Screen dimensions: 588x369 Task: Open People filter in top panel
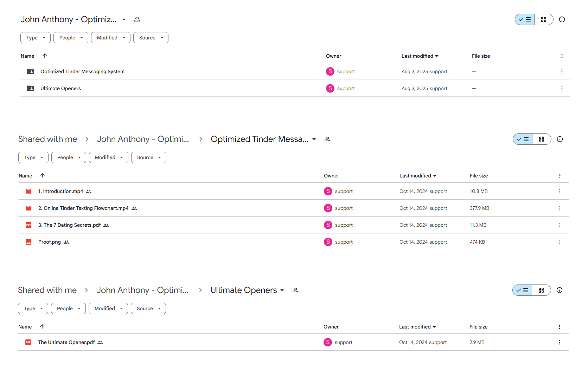[71, 38]
